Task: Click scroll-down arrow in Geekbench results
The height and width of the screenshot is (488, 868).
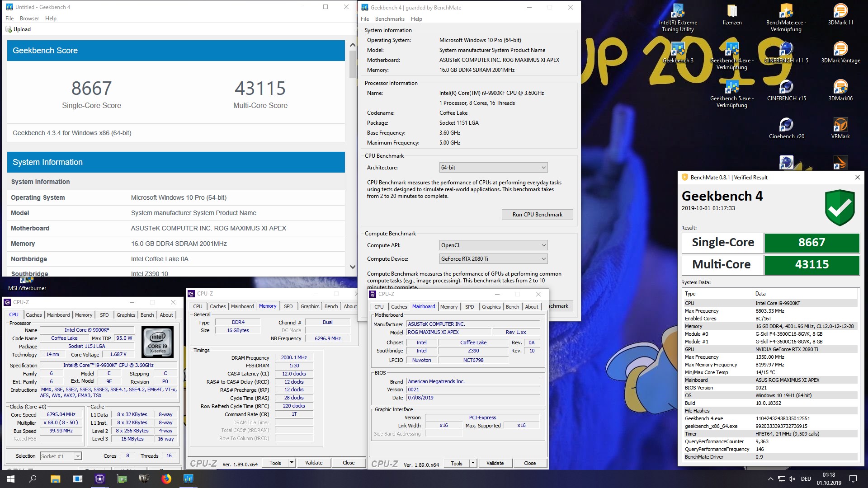Action: pyautogui.click(x=353, y=267)
